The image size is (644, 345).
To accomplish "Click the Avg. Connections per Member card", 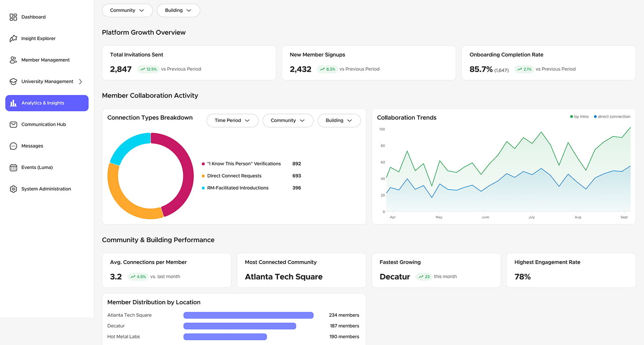I will [x=167, y=270].
